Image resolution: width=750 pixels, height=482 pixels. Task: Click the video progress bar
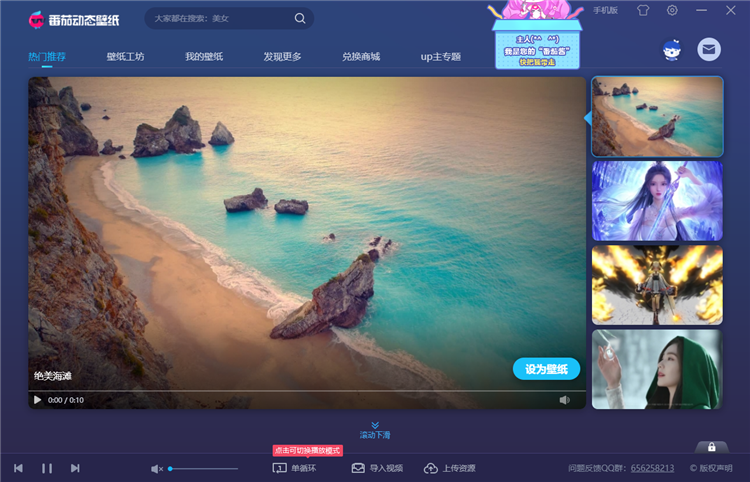pos(307,391)
